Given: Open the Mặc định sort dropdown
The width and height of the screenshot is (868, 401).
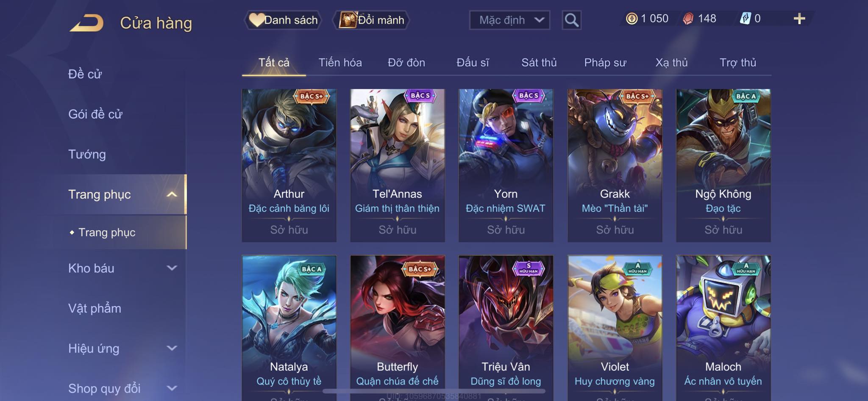Looking at the screenshot, I should point(509,20).
